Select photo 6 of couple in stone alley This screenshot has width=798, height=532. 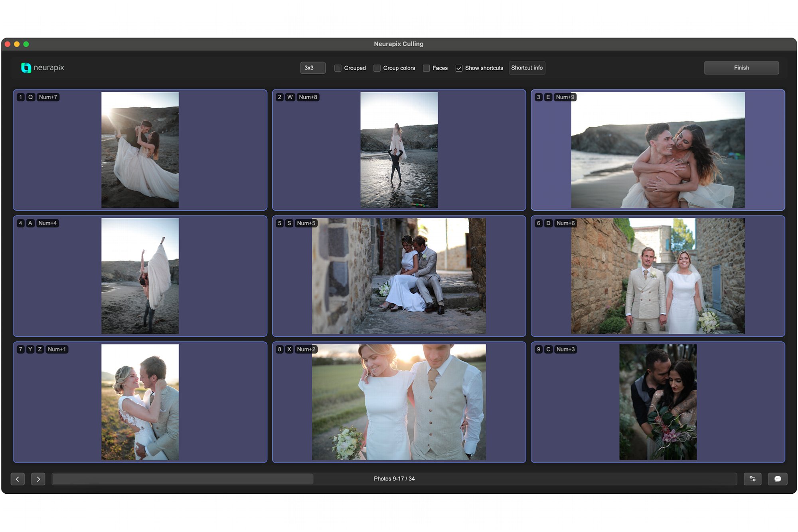point(658,276)
